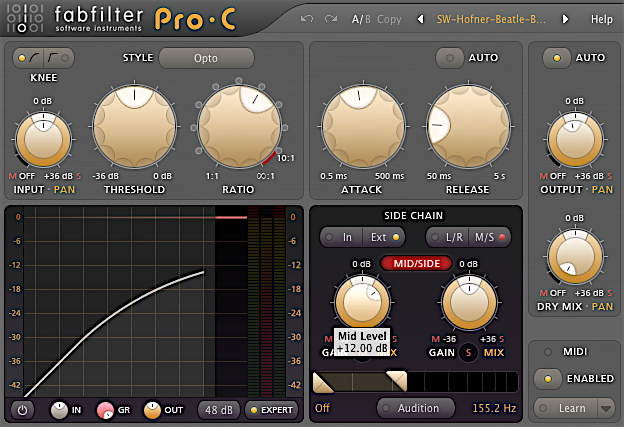The image size is (624, 427).
Task: Select side chain Ext source
Action: (384, 238)
